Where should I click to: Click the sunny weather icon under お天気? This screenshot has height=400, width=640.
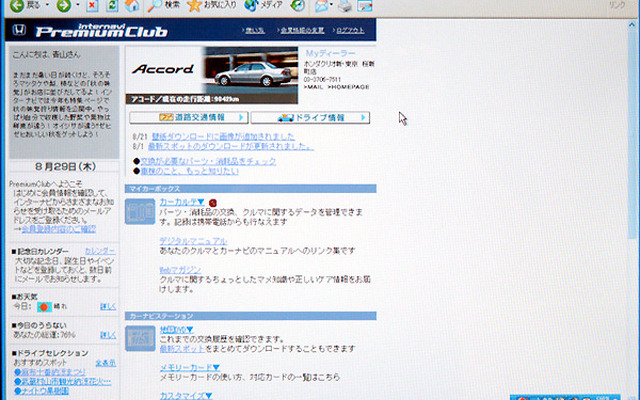tap(44, 307)
